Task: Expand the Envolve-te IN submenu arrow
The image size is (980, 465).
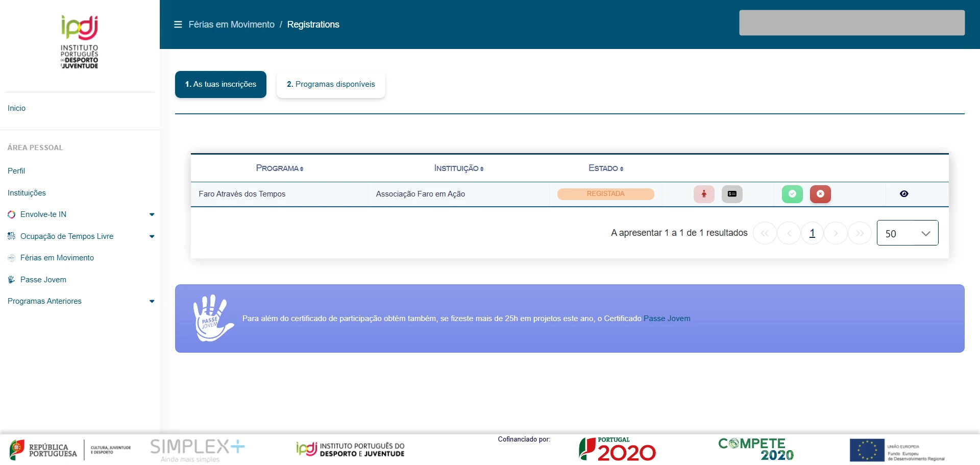Action: (152, 214)
